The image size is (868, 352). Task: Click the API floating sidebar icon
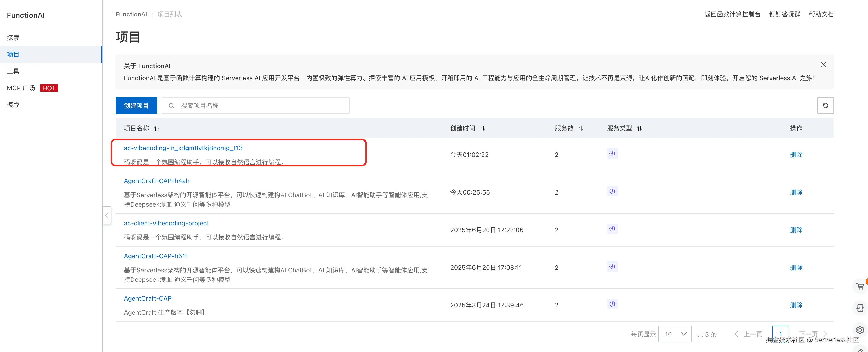click(860, 308)
